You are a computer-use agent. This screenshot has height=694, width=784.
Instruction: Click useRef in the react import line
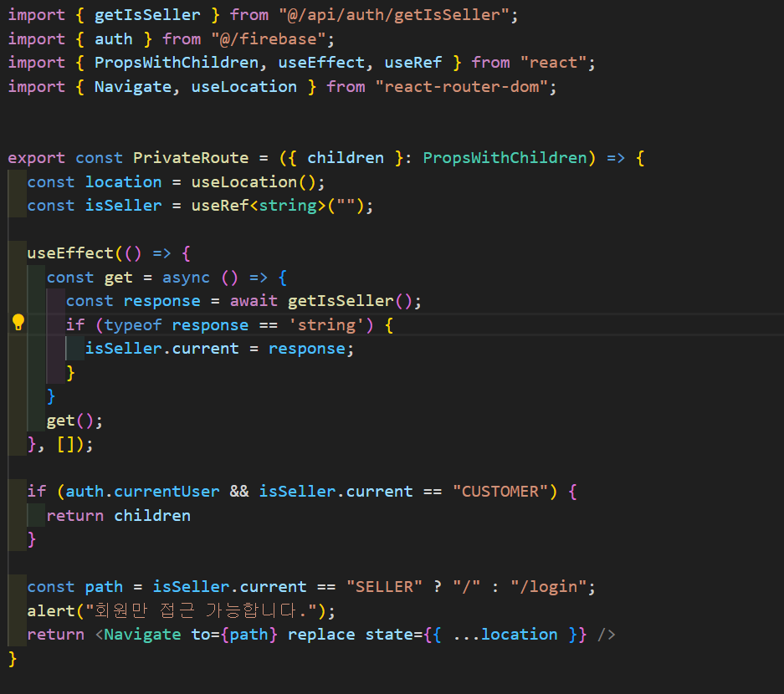tap(413, 63)
